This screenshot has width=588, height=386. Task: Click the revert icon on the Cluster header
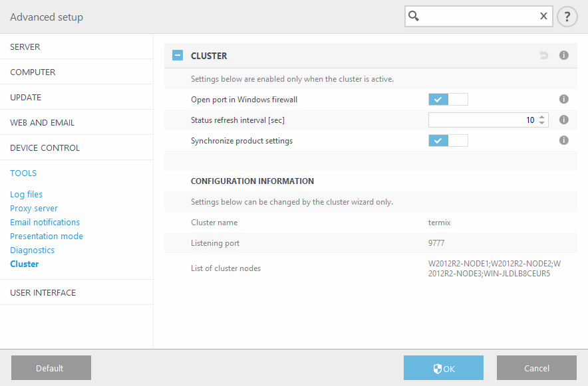click(x=544, y=55)
